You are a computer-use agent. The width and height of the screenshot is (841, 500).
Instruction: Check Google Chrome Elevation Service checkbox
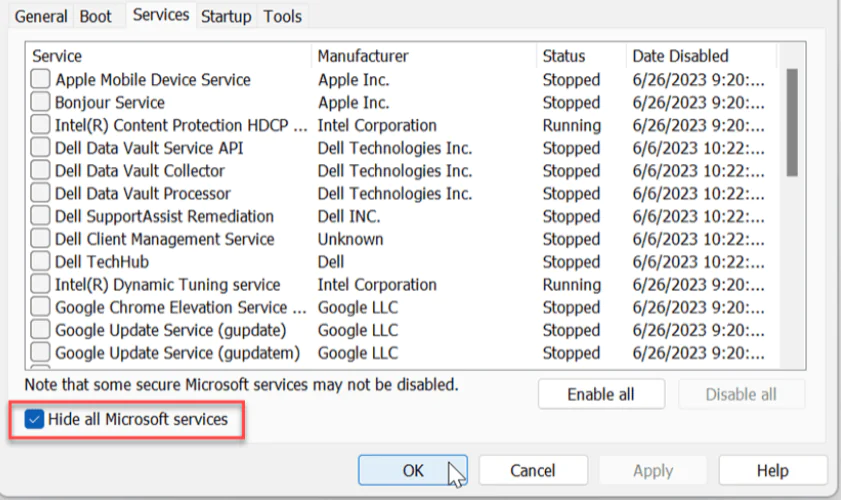coord(40,307)
